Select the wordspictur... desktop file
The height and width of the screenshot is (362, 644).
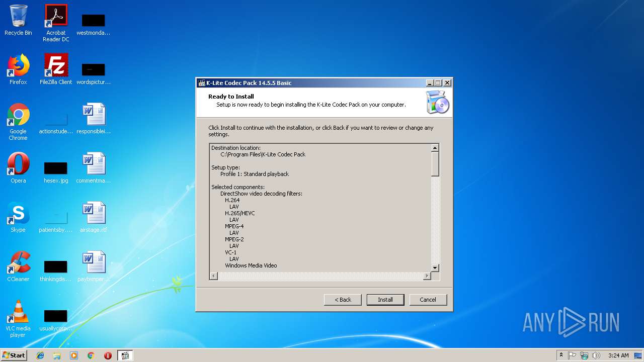[x=94, y=73]
